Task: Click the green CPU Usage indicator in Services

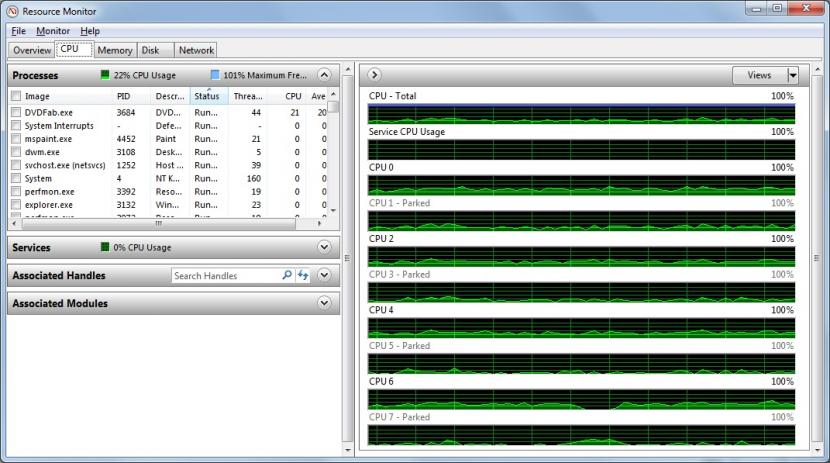Action: pyautogui.click(x=105, y=247)
